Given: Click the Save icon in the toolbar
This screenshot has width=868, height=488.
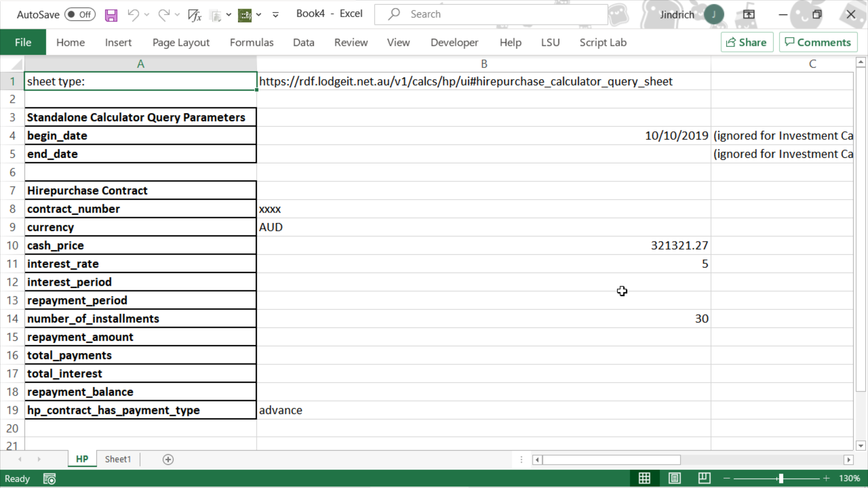Looking at the screenshot, I should [111, 14].
